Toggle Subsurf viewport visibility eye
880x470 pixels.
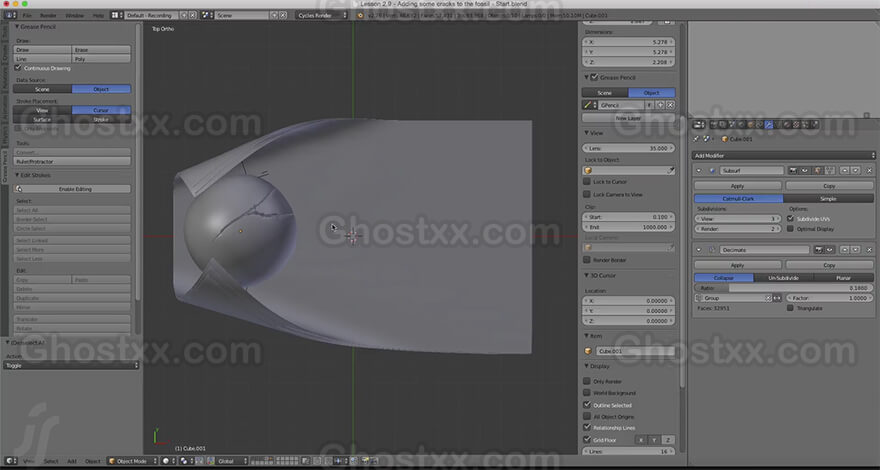(803, 170)
